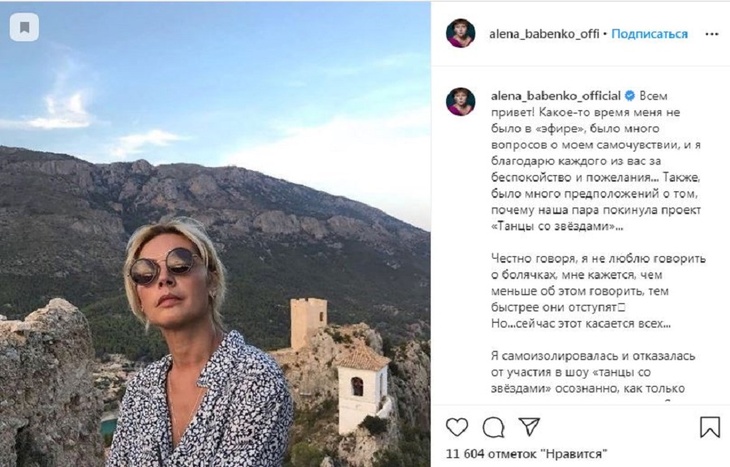
Task: Open the profile avatar in the post header
Action: click(460, 33)
